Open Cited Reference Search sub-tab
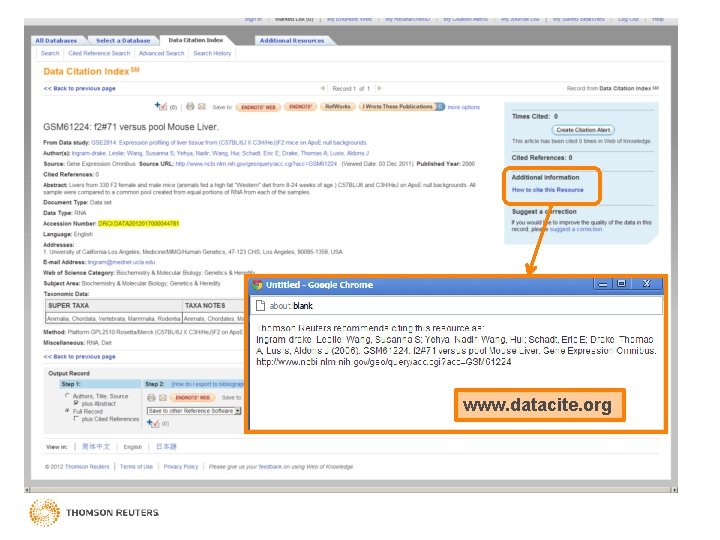The image size is (720, 540). (x=99, y=53)
